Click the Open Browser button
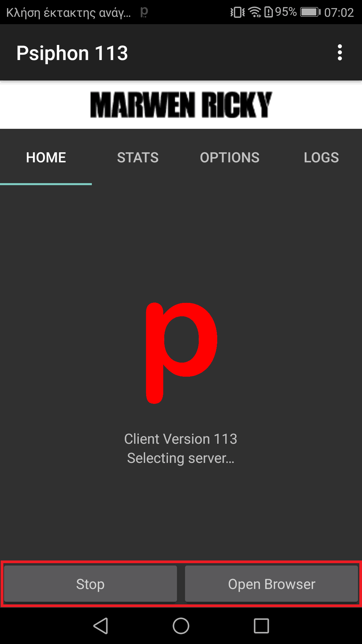Viewport: 362px width, 644px height. [x=271, y=584]
